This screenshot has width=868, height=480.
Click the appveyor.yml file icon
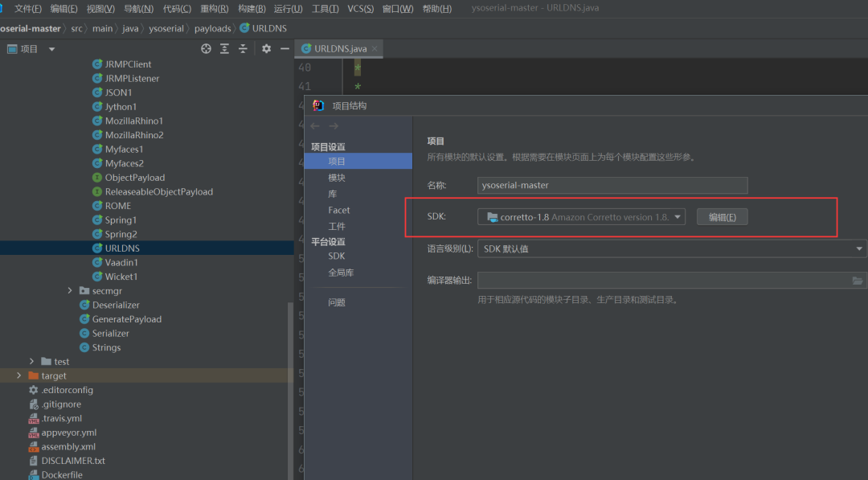coord(34,433)
